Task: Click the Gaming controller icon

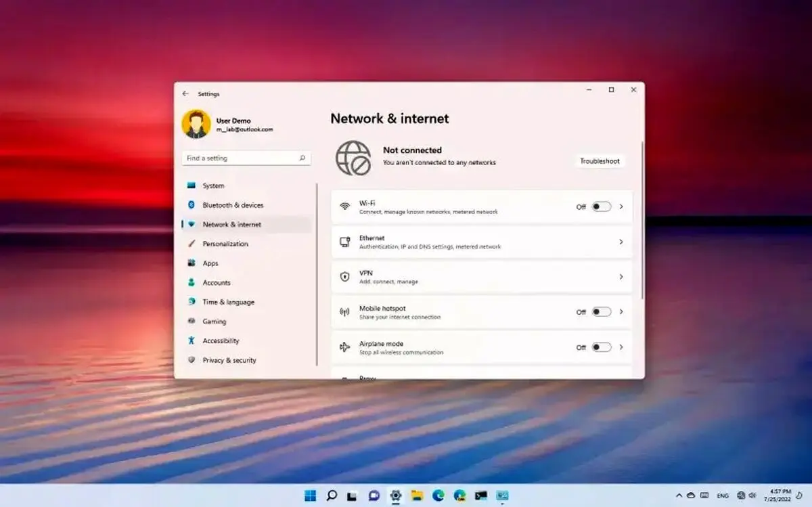Action: coord(191,322)
